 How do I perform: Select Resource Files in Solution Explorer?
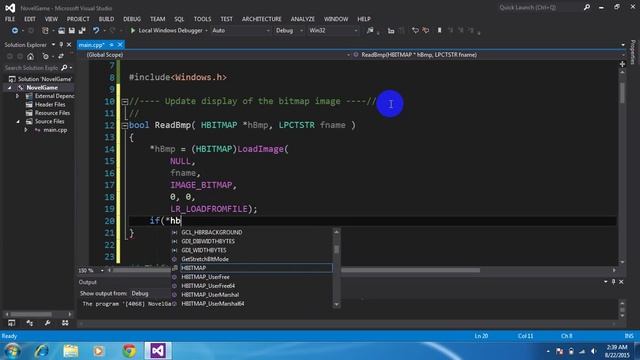click(x=52, y=113)
